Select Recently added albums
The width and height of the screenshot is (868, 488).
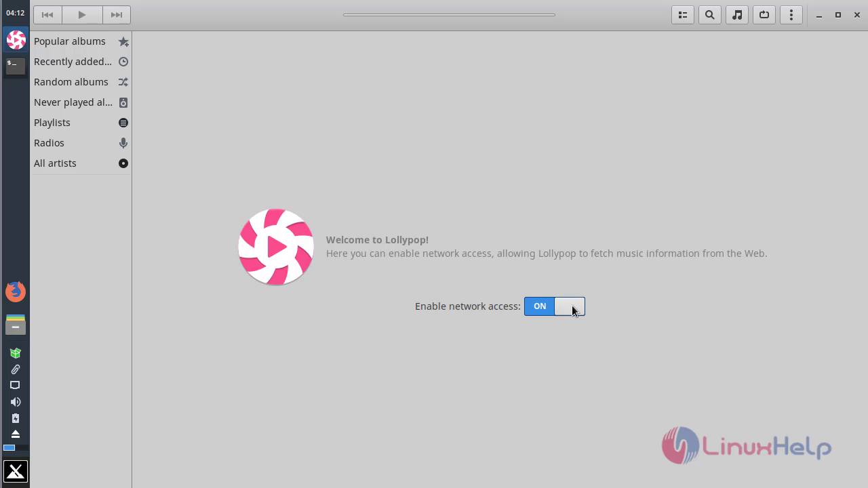tap(81, 62)
